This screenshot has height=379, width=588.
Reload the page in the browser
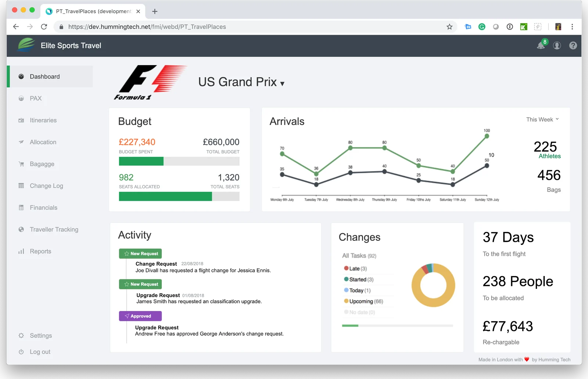[44, 27]
